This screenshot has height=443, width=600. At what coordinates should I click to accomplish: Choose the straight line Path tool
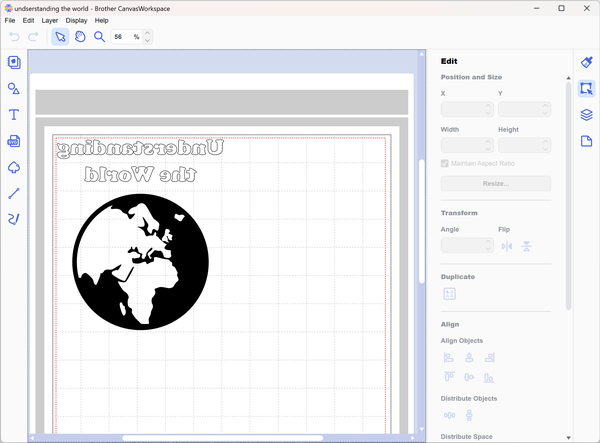point(14,193)
